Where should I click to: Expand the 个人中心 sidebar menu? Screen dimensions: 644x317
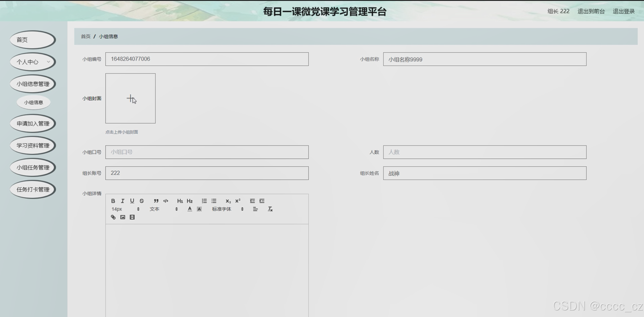click(x=33, y=62)
